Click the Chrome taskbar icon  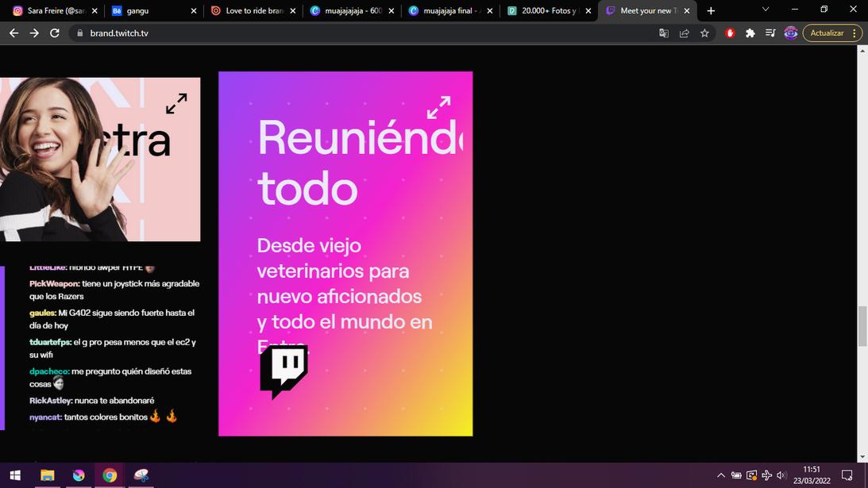[x=110, y=475]
